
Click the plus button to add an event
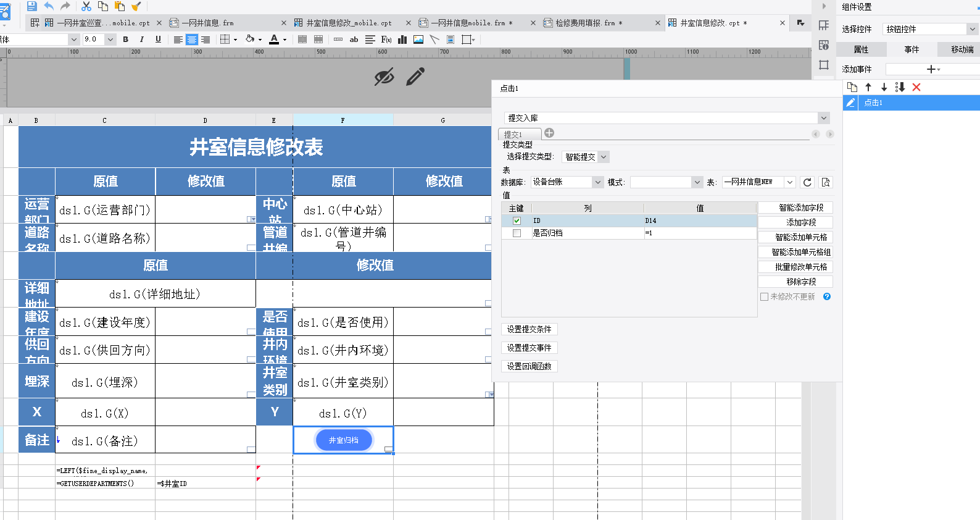[x=932, y=69]
